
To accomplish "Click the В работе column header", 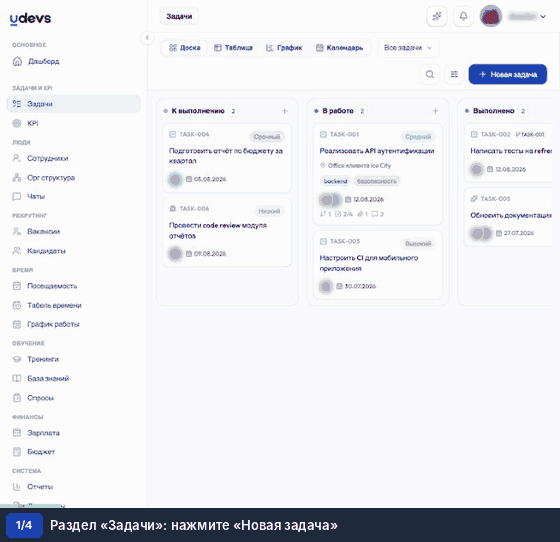I will pos(338,111).
